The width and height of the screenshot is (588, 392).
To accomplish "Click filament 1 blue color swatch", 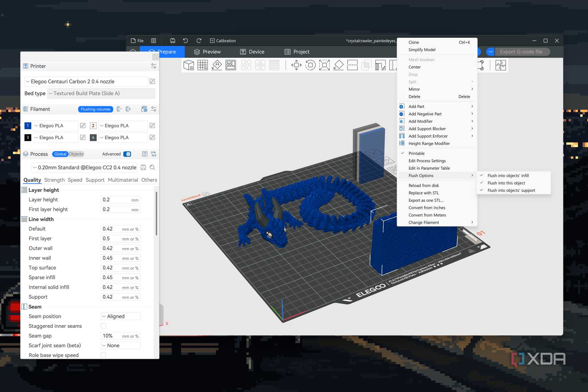I will [x=28, y=125].
